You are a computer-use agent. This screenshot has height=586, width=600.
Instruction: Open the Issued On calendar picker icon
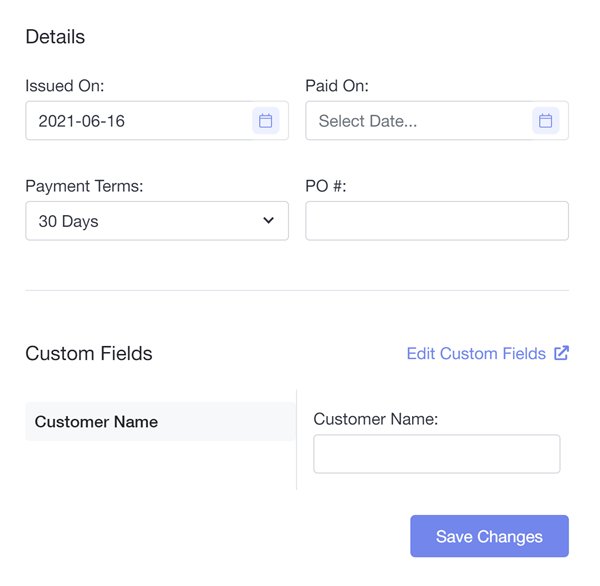pos(266,121)
